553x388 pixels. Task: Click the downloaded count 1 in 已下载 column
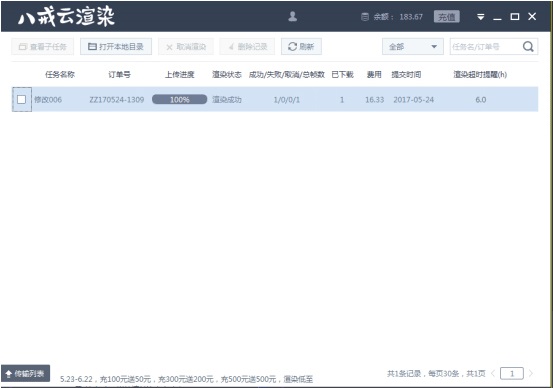(x=342, y=100)
